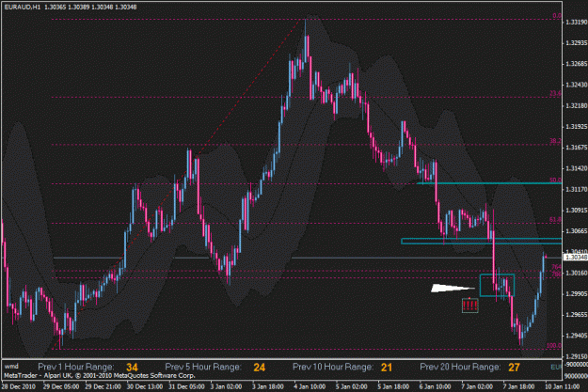Select the 29 Dec 05:00 time label
The image size is (588, 392).
click(61, 386)
